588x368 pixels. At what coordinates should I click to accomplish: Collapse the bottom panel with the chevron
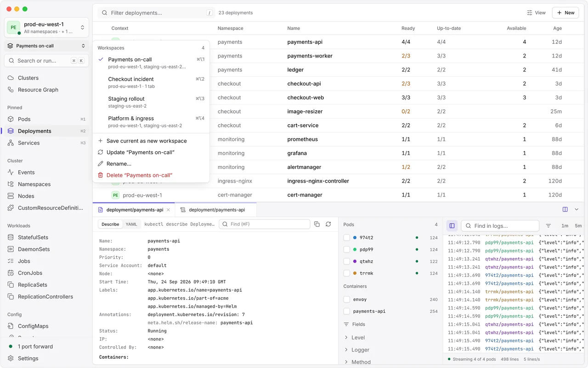pos(577,209)
